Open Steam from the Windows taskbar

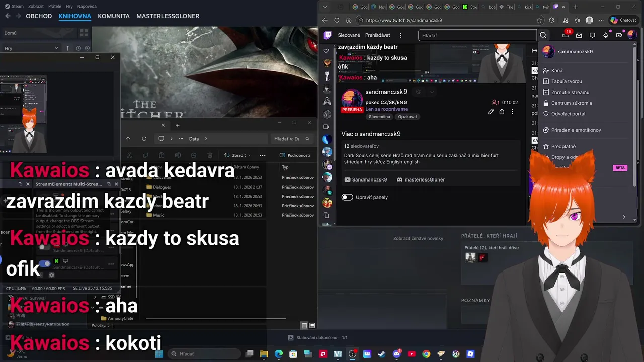382,354
